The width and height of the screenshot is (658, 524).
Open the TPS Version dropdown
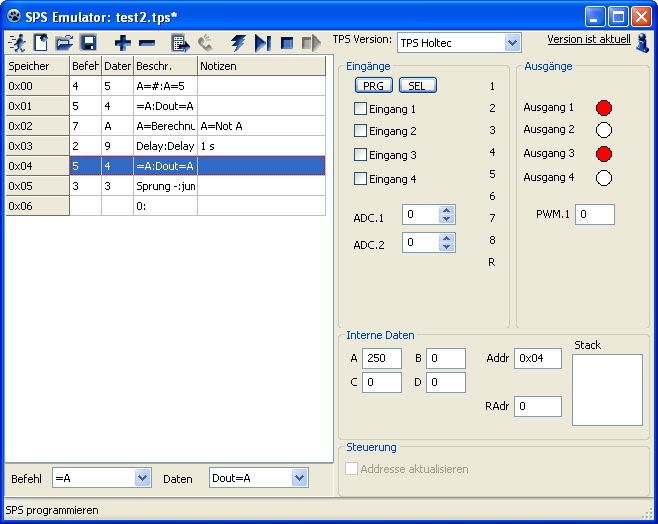(x=512, y=42)
